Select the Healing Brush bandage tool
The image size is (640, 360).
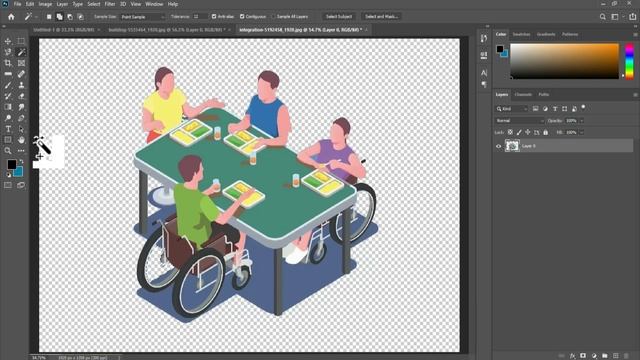(21, 74)
